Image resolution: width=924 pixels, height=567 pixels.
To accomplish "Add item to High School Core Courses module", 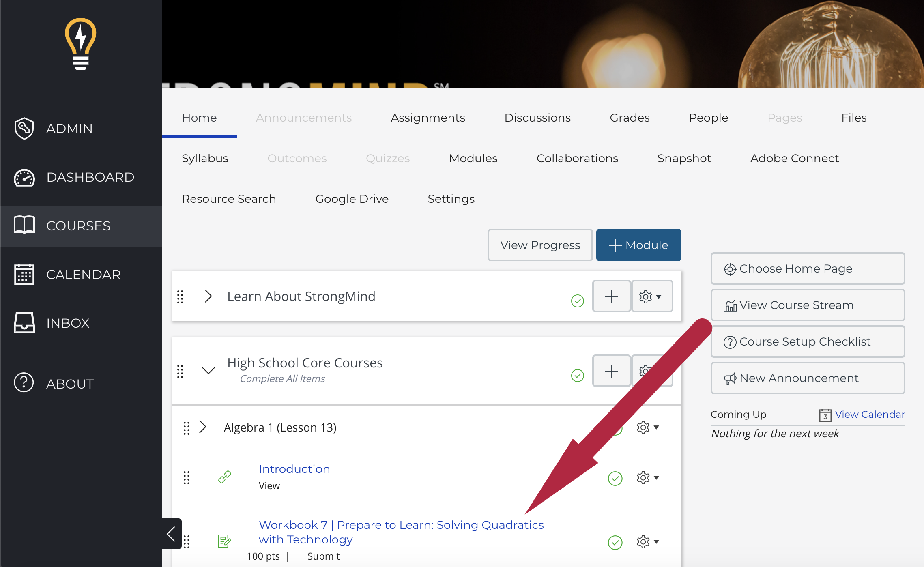I will coord(611,371).
